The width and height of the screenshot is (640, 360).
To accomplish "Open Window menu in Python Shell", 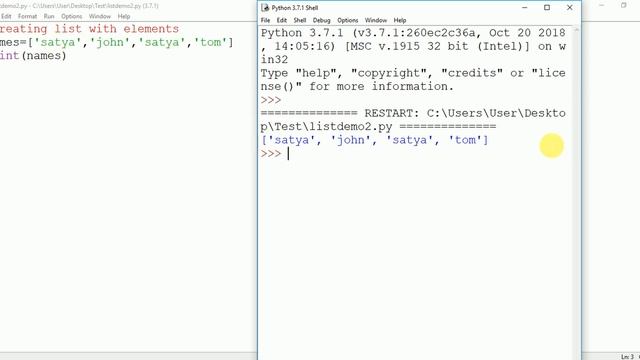I will [x=376, y=20].
